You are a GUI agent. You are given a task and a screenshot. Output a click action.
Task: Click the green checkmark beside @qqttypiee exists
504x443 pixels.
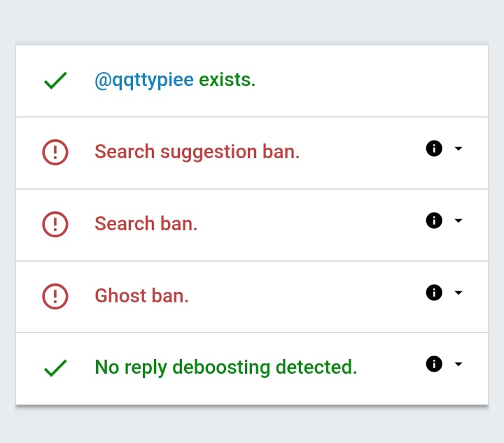click(55, 81)
